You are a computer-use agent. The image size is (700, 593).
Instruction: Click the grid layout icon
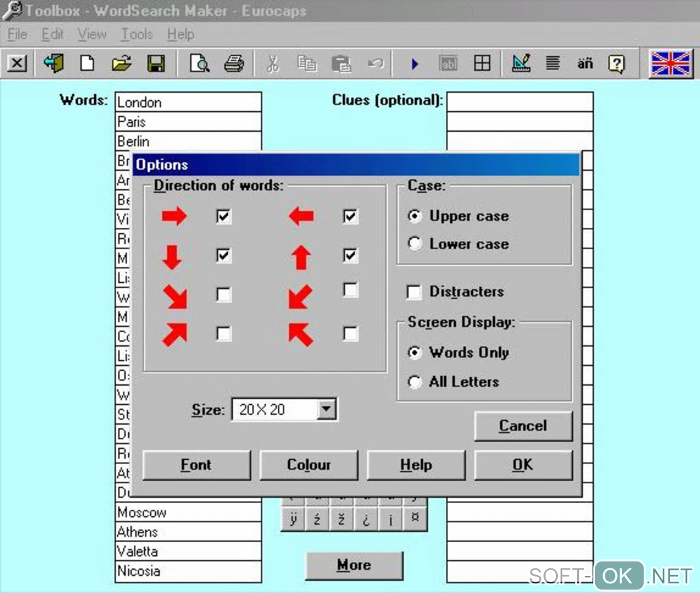(482, 63)
